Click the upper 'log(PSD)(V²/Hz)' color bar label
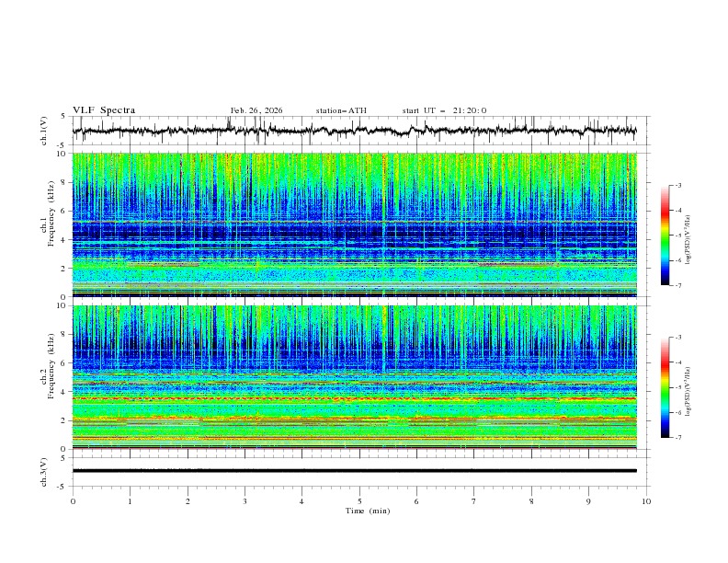This screenshot has height=563, width=728. (688, 240)
